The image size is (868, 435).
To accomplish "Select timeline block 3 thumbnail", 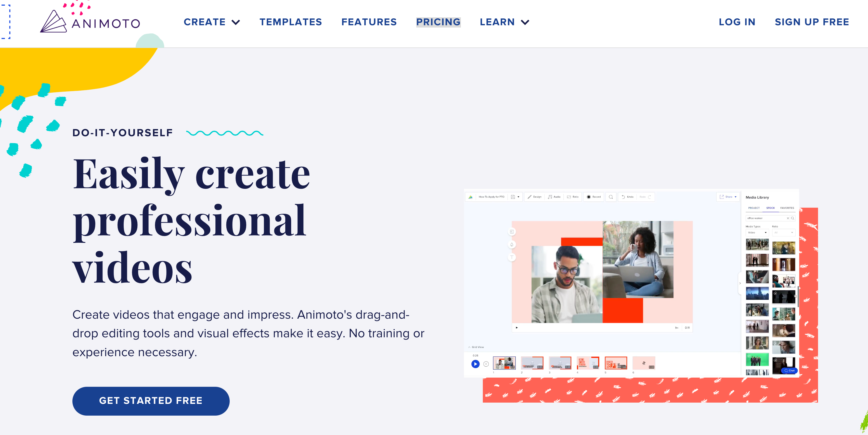I will point(560,363).
